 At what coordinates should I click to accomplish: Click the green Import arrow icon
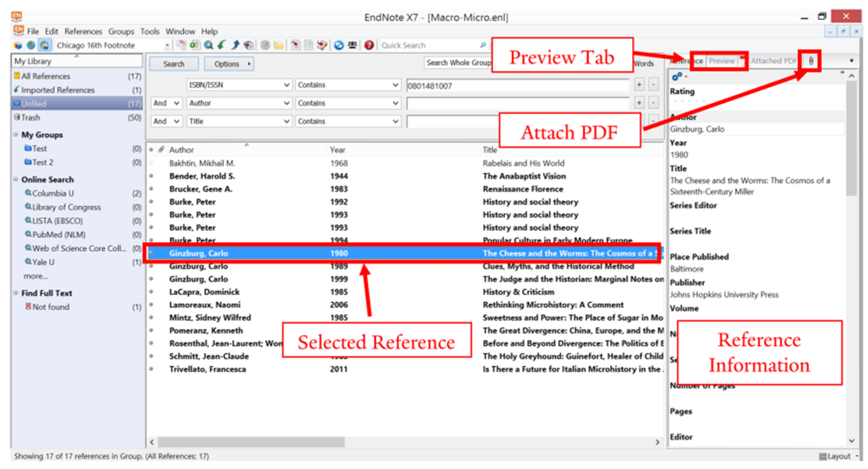coord(222,45)
